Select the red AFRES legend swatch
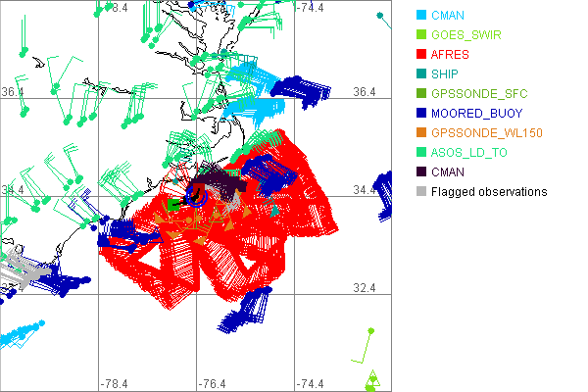Viewport: 588px width, 392px height. pos(421,55)
